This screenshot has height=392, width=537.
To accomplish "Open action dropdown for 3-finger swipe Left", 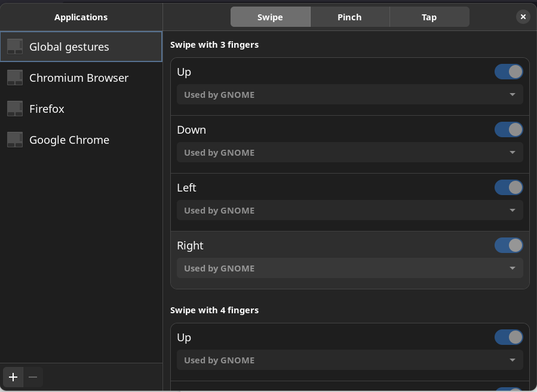I will click(349, 211).
